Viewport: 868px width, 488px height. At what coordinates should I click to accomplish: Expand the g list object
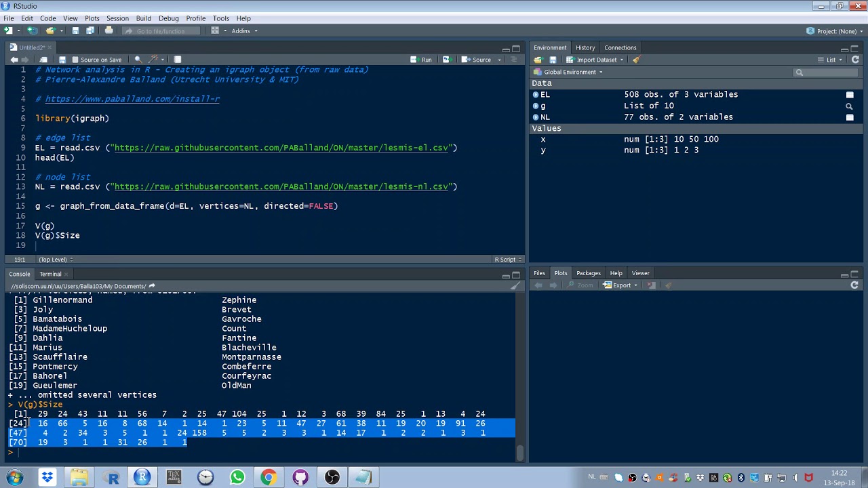coord(536,106)
